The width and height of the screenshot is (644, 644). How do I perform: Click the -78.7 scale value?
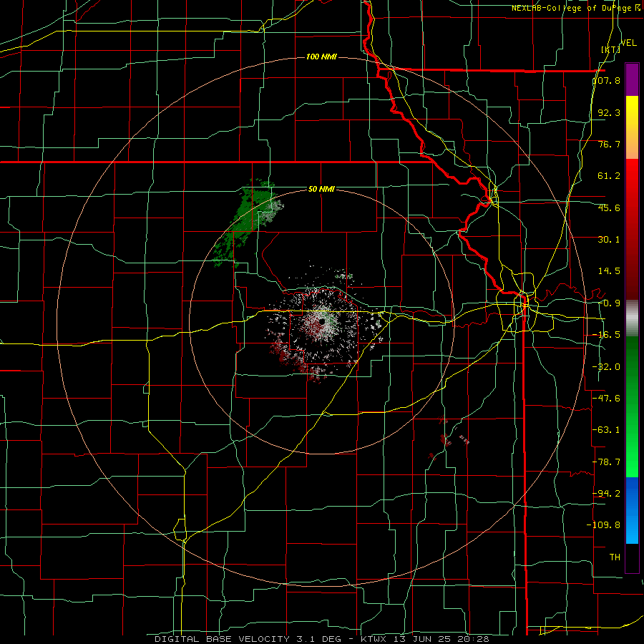(606, 462)
